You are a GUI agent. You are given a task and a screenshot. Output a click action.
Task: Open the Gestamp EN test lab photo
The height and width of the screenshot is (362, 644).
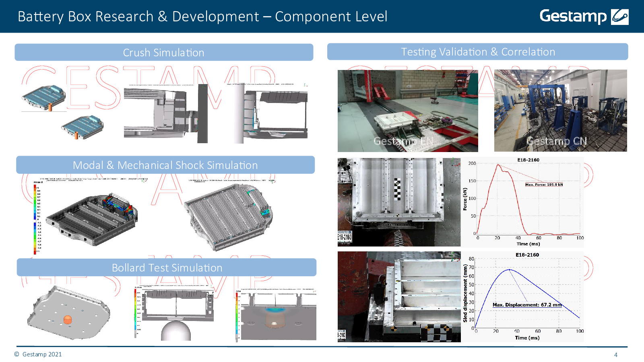pyautogui.click(x=408, y=111)
